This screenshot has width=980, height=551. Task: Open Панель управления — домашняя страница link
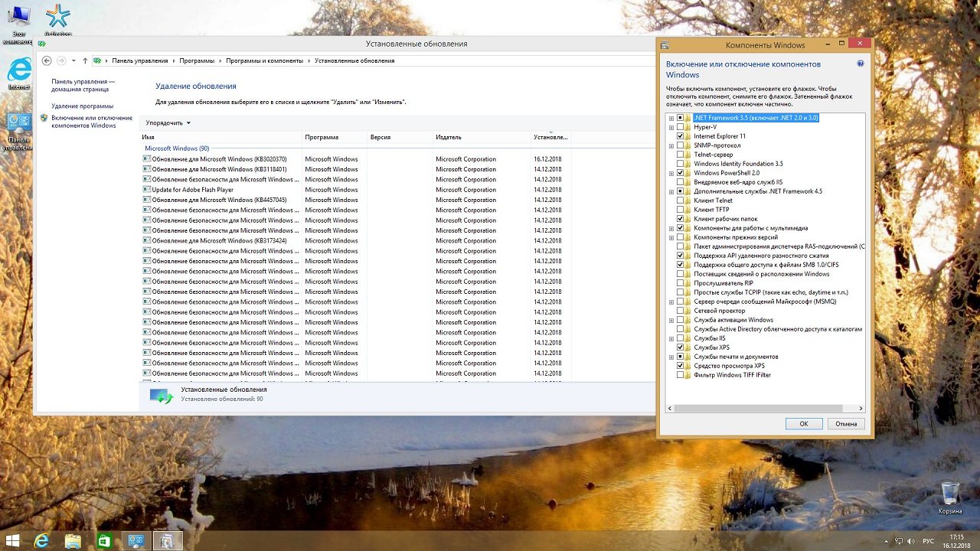pos(83,85)
